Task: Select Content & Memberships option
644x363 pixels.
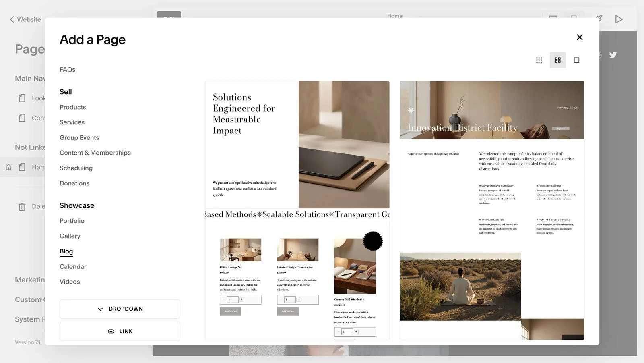Action: coord(95,153)
